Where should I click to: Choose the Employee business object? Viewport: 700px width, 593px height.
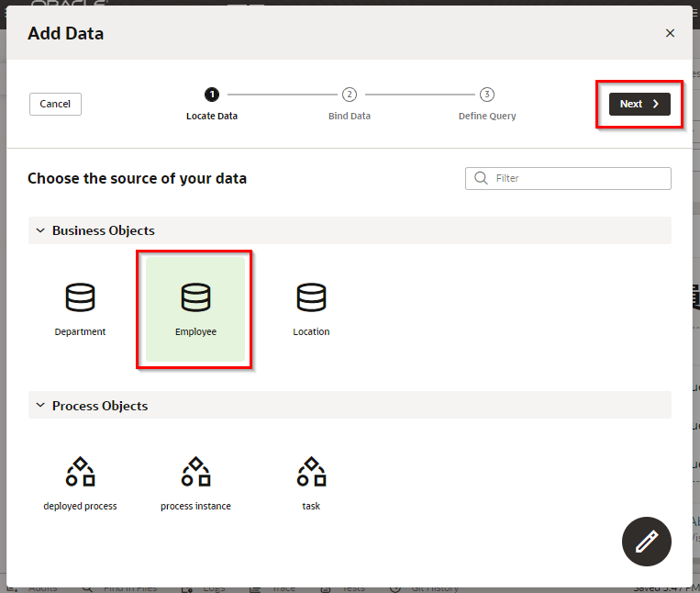pyautogui.click(x=195, y=308)
